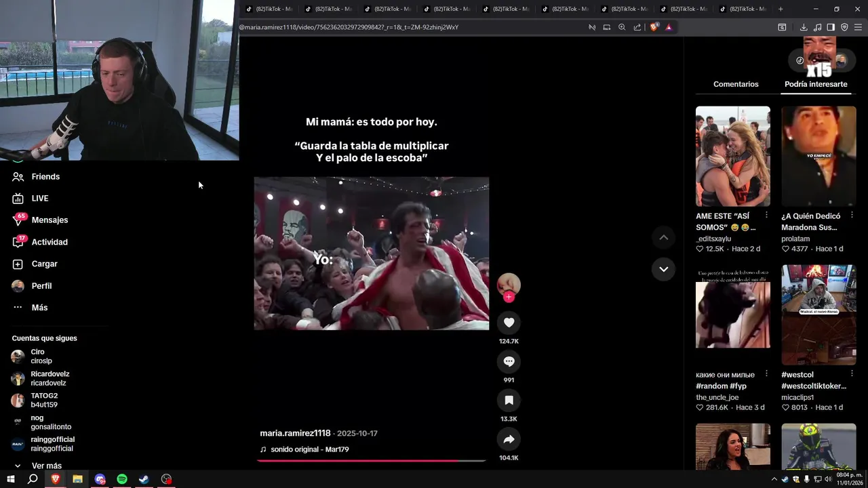868x488 pixels.
Task: Open the creator avatar beside the video
Action: tap(509, 285)
